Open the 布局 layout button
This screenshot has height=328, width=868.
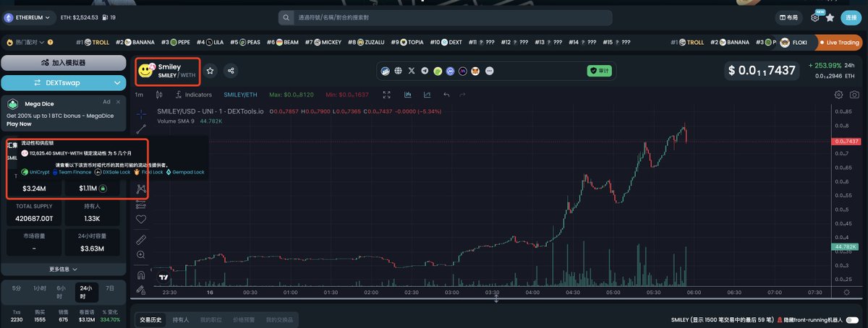pyautogui.click(x=790, y=17)
